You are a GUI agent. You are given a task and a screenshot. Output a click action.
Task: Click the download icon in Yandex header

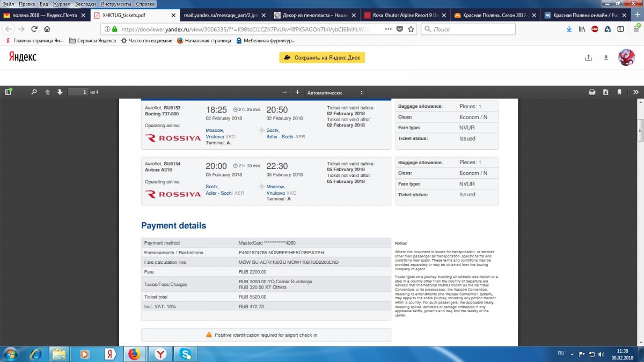tap(606, 58)
